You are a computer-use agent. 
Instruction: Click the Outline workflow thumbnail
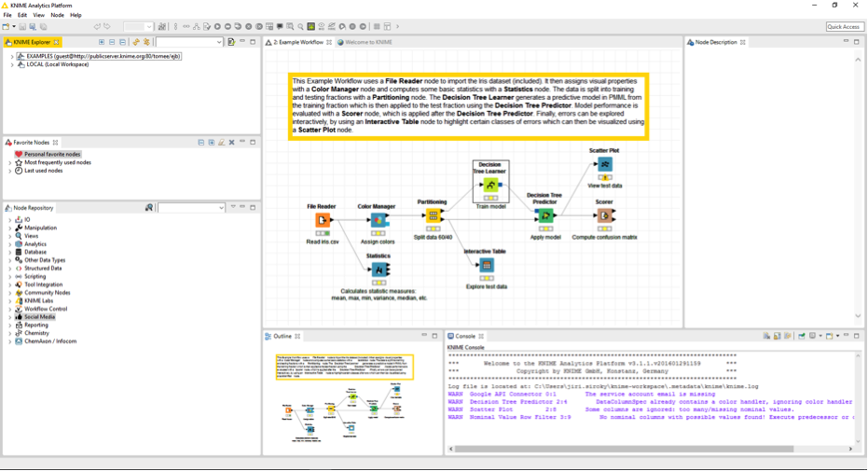click(x=345, y=397)
